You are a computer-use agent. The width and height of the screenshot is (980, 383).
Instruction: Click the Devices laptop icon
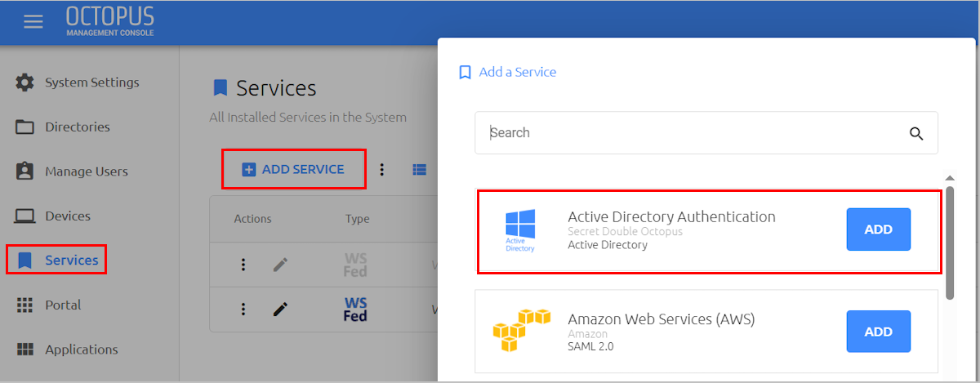coord(25,216)
